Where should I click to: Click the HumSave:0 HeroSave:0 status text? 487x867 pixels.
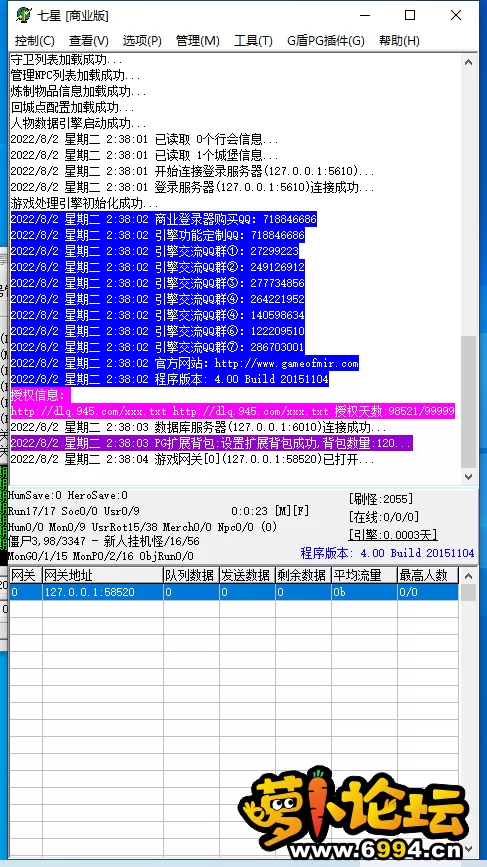click(x=68, y=495)
